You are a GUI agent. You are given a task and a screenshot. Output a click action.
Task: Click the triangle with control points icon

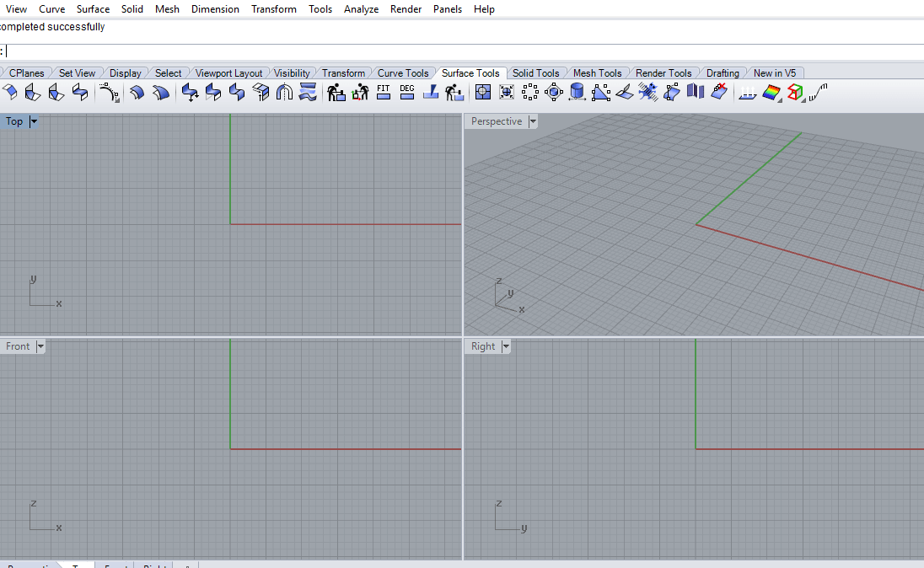(600, 92)
